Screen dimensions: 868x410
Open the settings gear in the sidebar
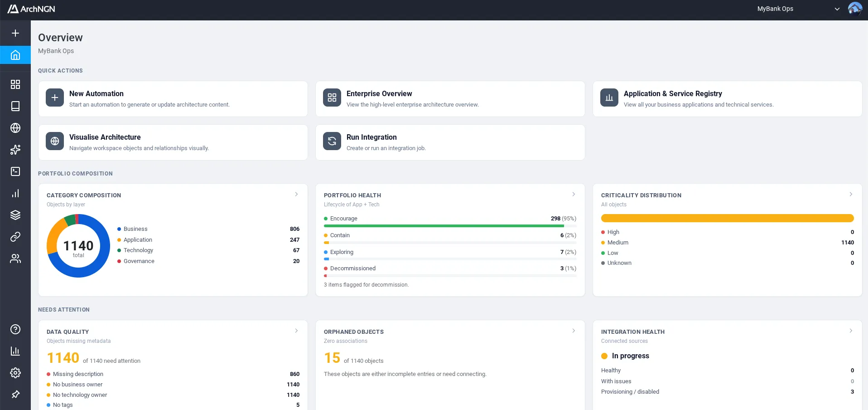15,373
